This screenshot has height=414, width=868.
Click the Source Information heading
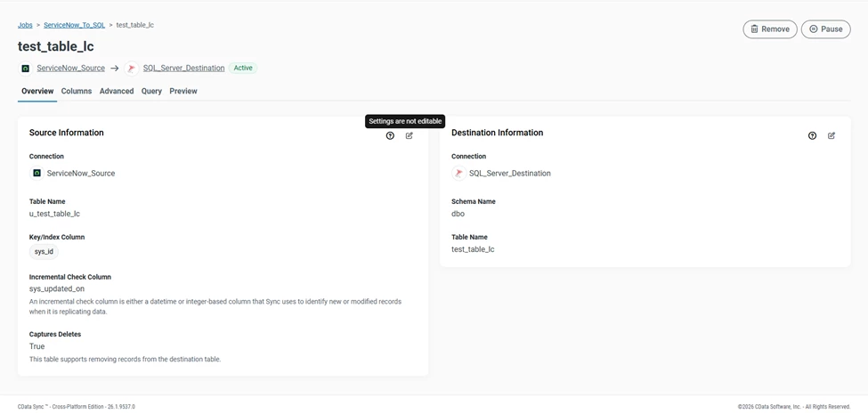[67, 133]
